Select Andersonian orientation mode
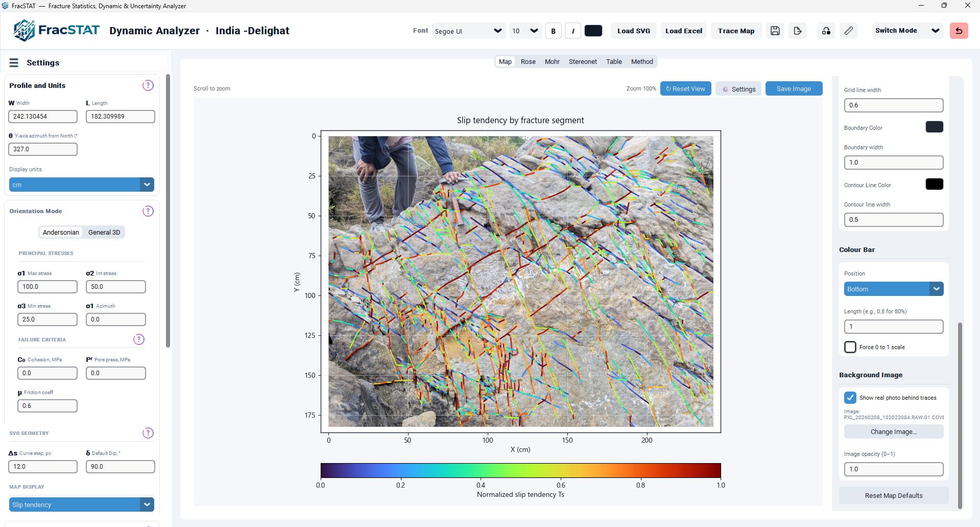 [61, 232]
